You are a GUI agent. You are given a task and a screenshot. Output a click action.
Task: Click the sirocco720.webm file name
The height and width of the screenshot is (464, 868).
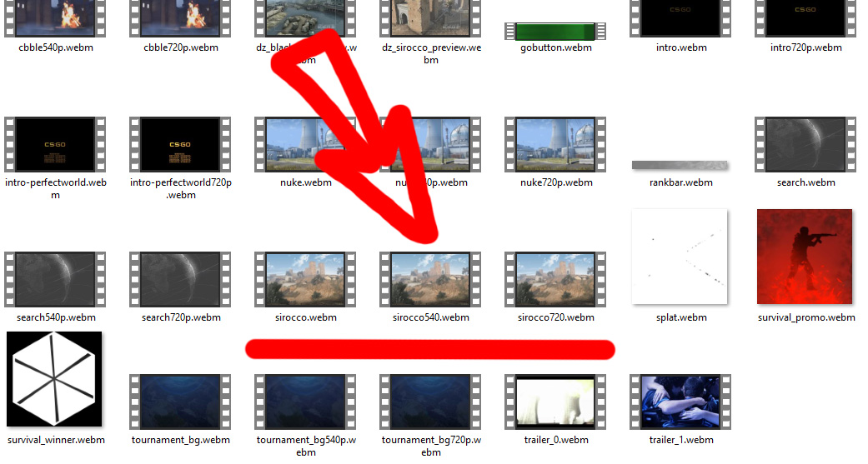pyautogui.click(x=556, y=317)
